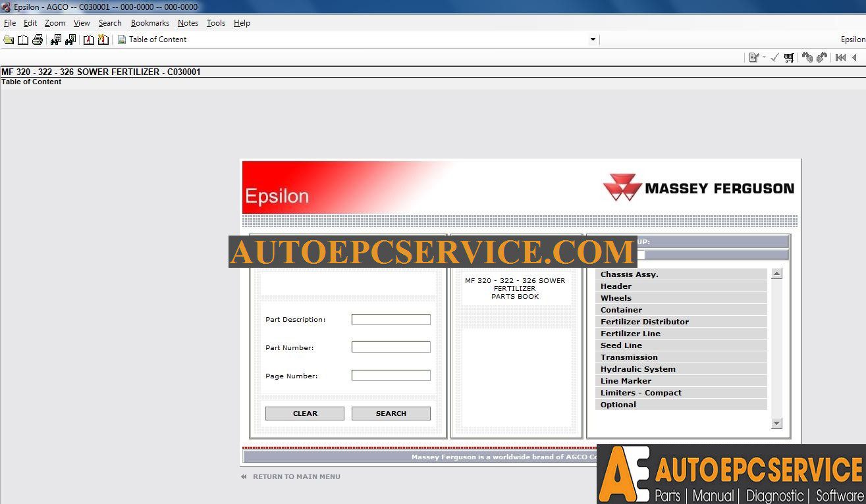Click the SEARCH button
866x504 pixels.
(391, 413)
